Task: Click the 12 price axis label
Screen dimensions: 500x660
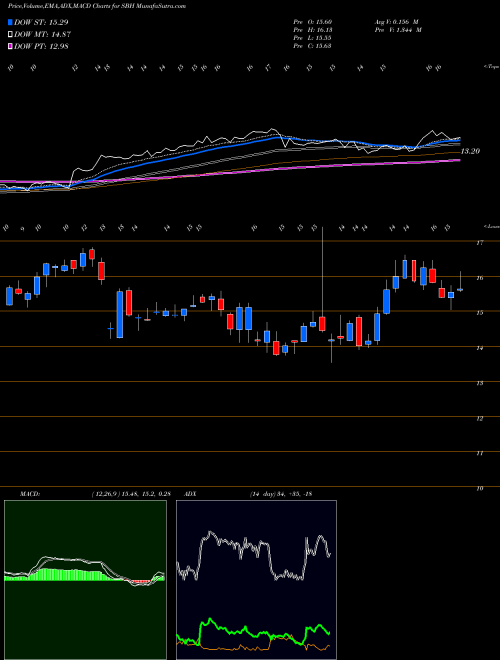Action: click(480, 419)
